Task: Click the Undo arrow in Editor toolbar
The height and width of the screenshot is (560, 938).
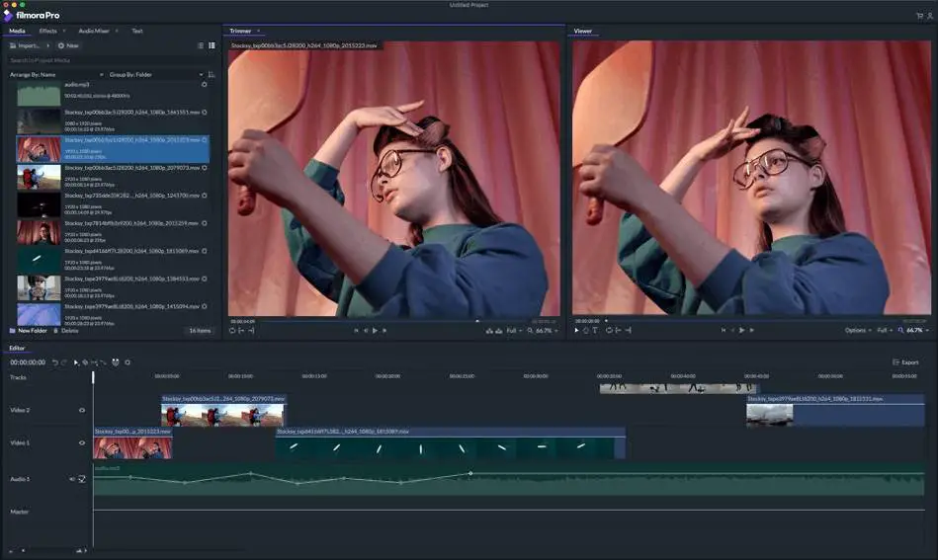Action: pyautogui.click(x=55, y=362)
